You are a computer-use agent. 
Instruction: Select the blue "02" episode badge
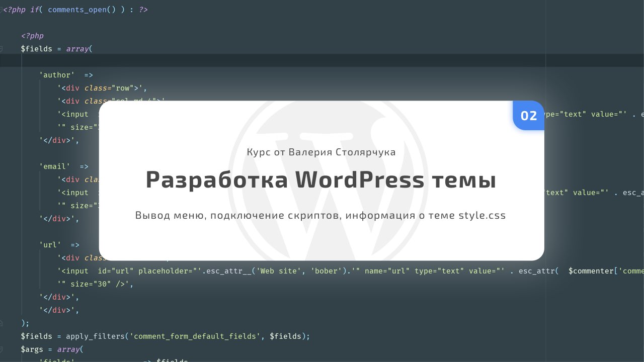click(x=528, y=116)
